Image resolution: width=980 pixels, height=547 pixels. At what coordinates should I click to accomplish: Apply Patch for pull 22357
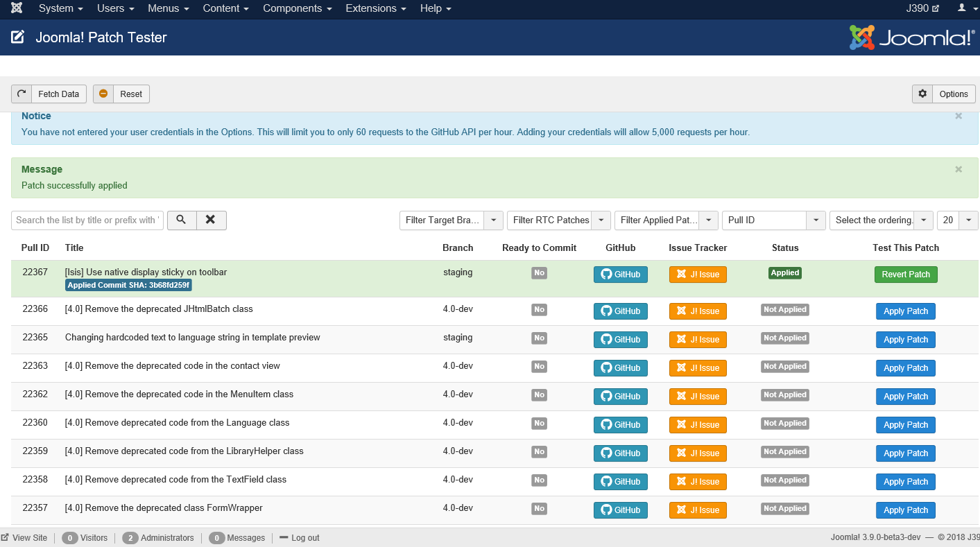tap(906, 510)
